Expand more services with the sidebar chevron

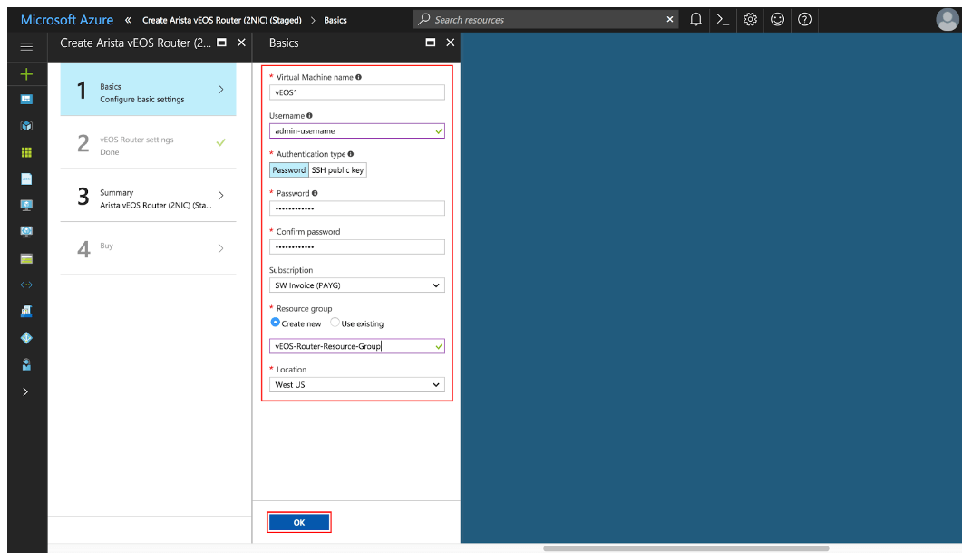point(25,391)
